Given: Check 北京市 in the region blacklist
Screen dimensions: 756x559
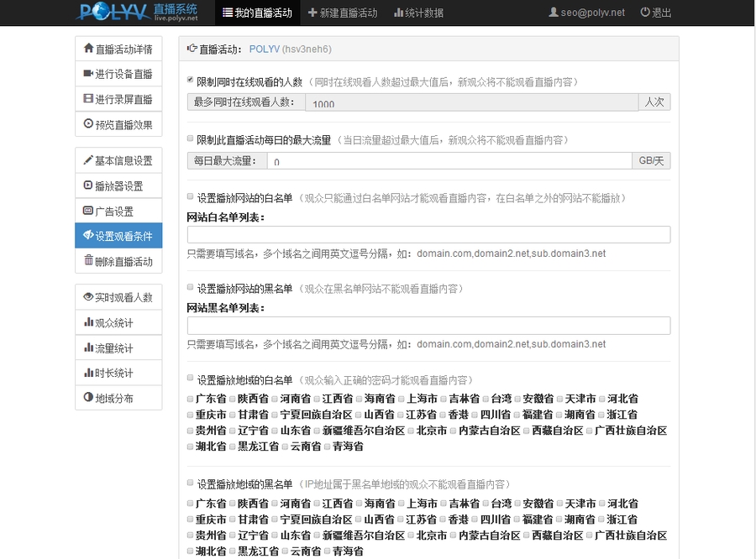Looking at the screenshot, I should tap(412, 534).
